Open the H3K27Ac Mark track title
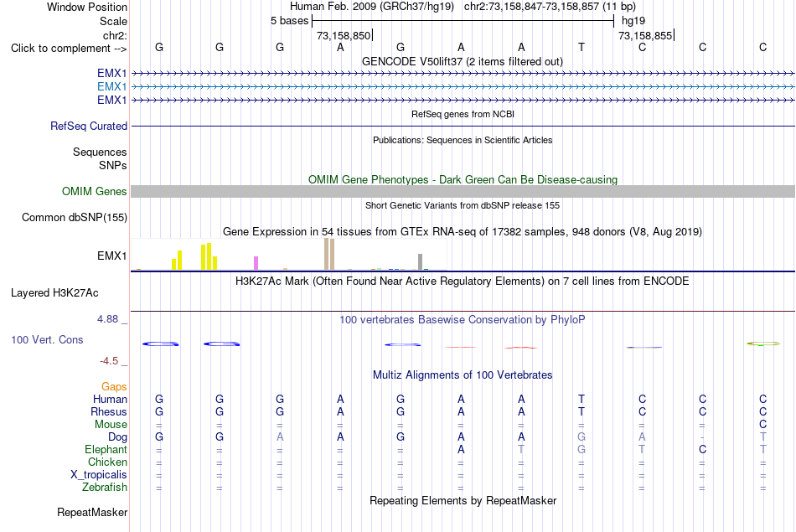796x532 pixels. tap(462, 281)
